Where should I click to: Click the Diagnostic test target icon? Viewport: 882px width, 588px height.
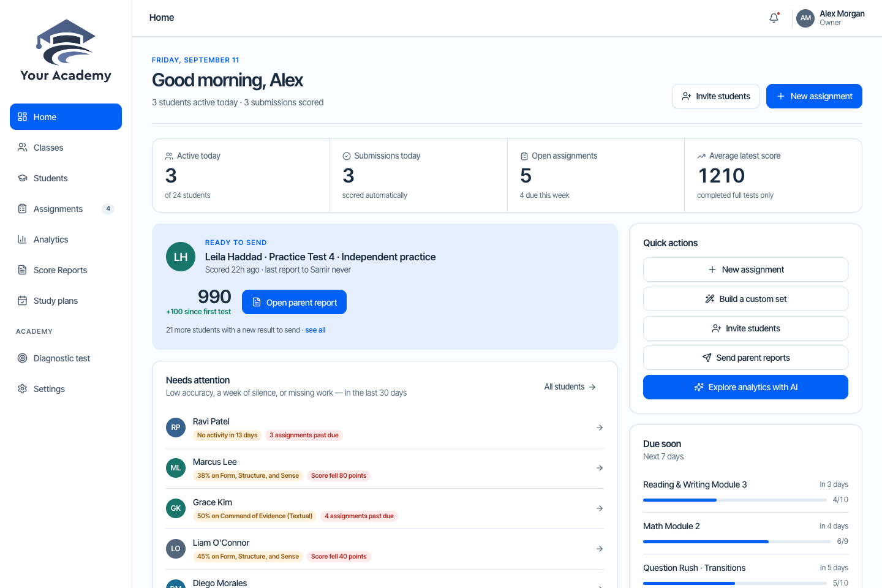[x=23, y=358]
